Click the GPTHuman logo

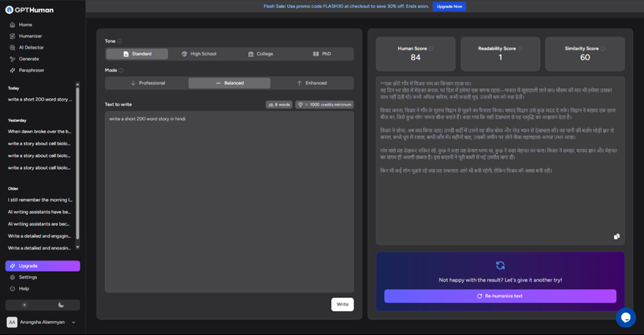[30, 10]
